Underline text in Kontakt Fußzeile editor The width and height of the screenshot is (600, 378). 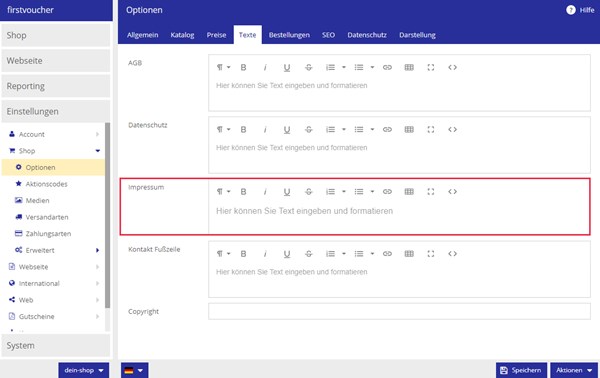click(x=287, y=254)
